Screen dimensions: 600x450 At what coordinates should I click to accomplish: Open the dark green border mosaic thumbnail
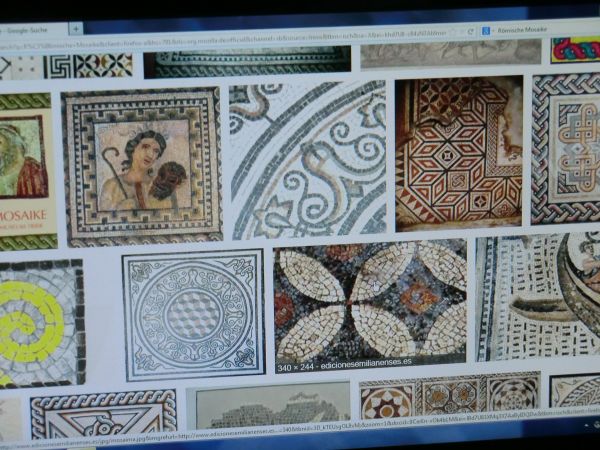pyautogui.click(x=247, y=62)
